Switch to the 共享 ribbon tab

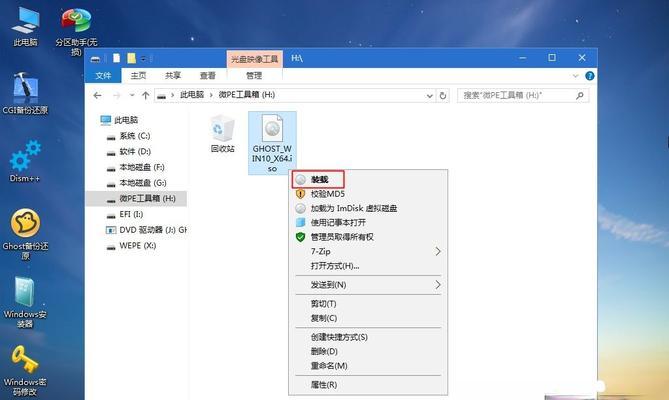tap(173, 75)
